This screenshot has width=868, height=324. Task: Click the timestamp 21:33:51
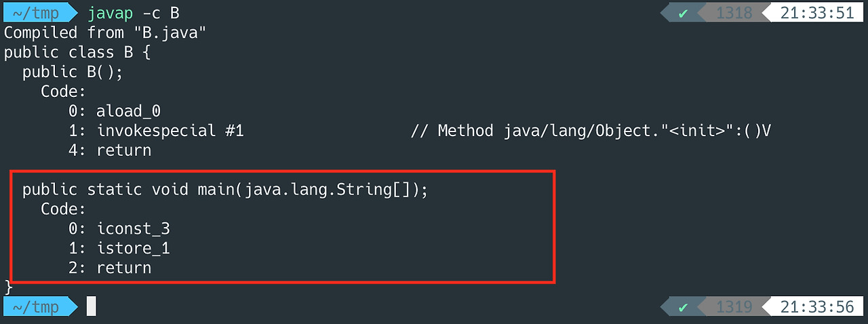point(816,13)
